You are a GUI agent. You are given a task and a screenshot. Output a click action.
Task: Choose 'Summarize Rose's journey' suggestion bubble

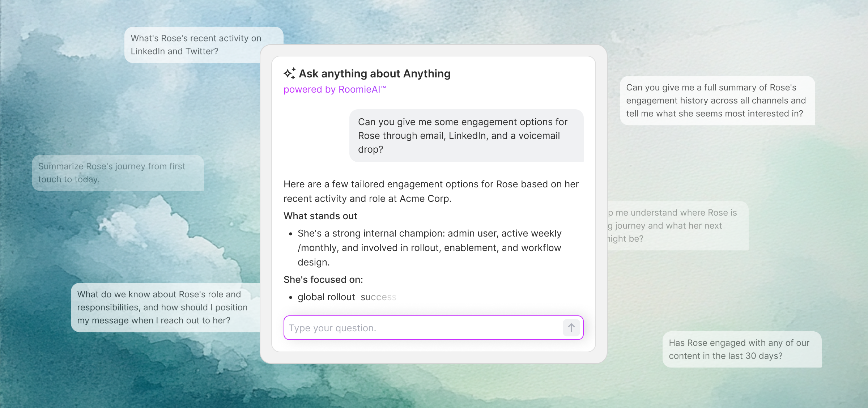[118, 173]
